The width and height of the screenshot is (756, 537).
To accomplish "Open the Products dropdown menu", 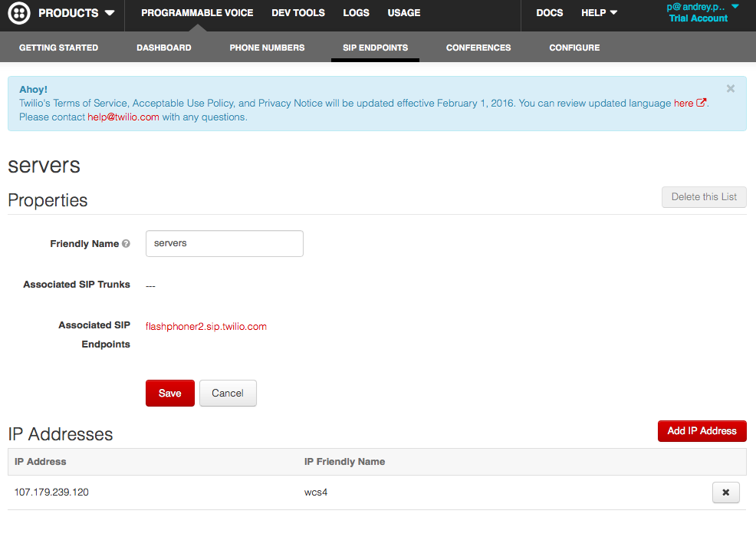I will pyautogui.click(x=76, y=13).
